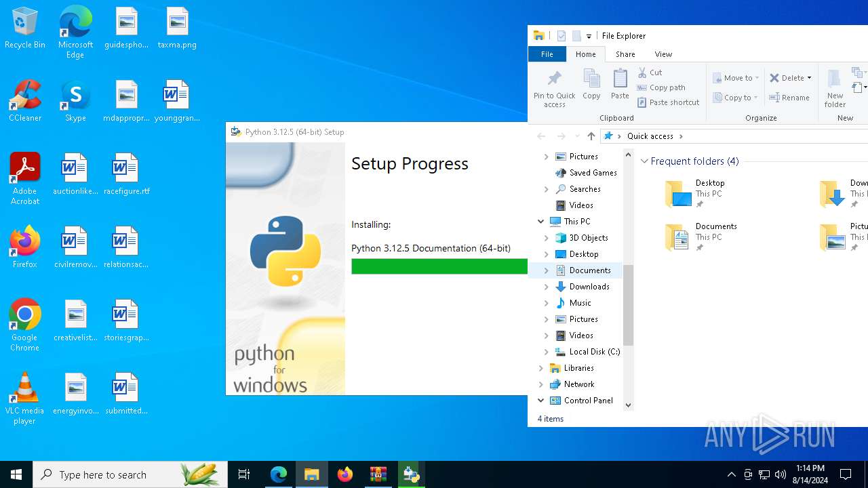
Task: Click the Type here to search box
Action: [130, 474]
